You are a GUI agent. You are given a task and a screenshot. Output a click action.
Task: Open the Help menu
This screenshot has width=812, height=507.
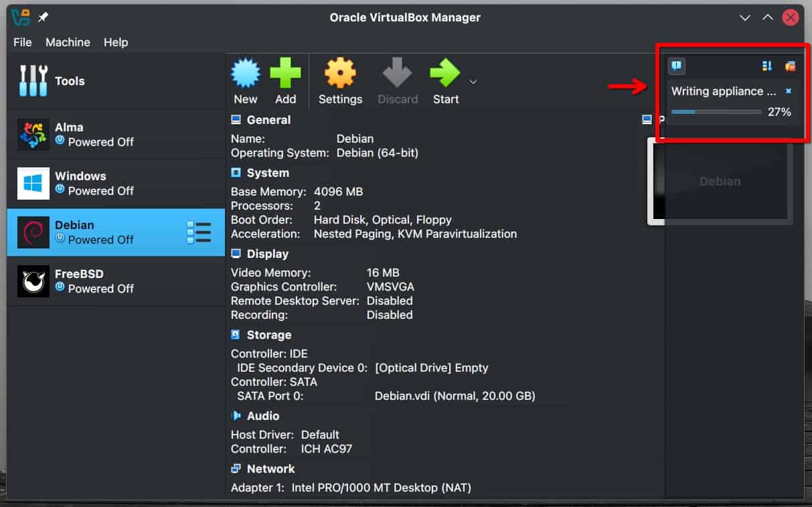(x=115, y=42)
